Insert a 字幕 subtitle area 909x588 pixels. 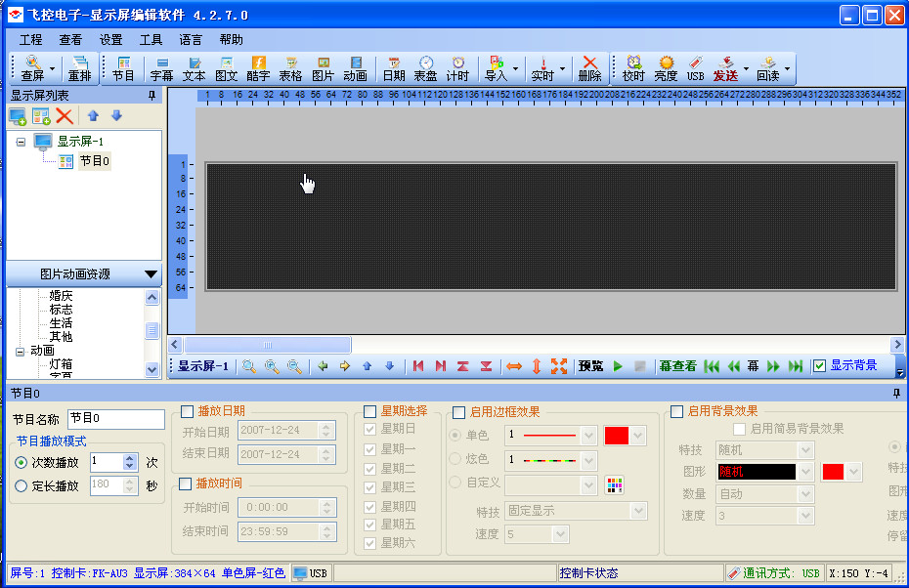coord(161,68)
